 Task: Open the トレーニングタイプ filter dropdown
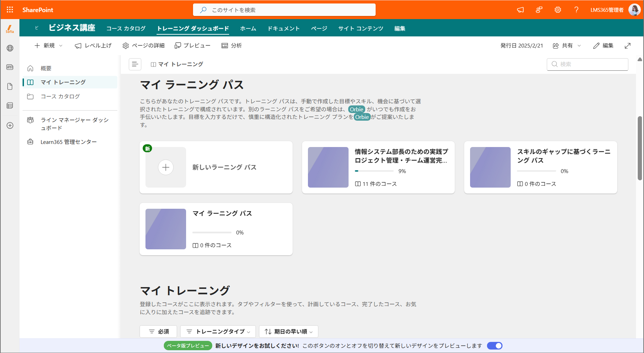[x=218, y=332]
